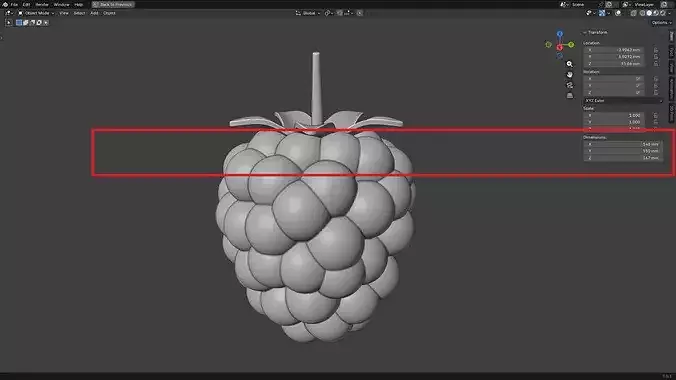Switch to solid shading
Screen dimensions: 676x380
click(x=649, y=13)
